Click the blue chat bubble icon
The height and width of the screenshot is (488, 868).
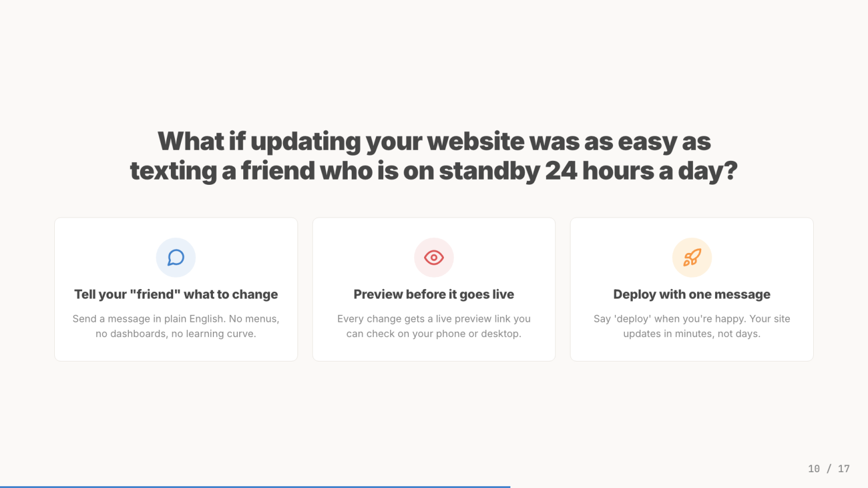[x=176, y=258]
